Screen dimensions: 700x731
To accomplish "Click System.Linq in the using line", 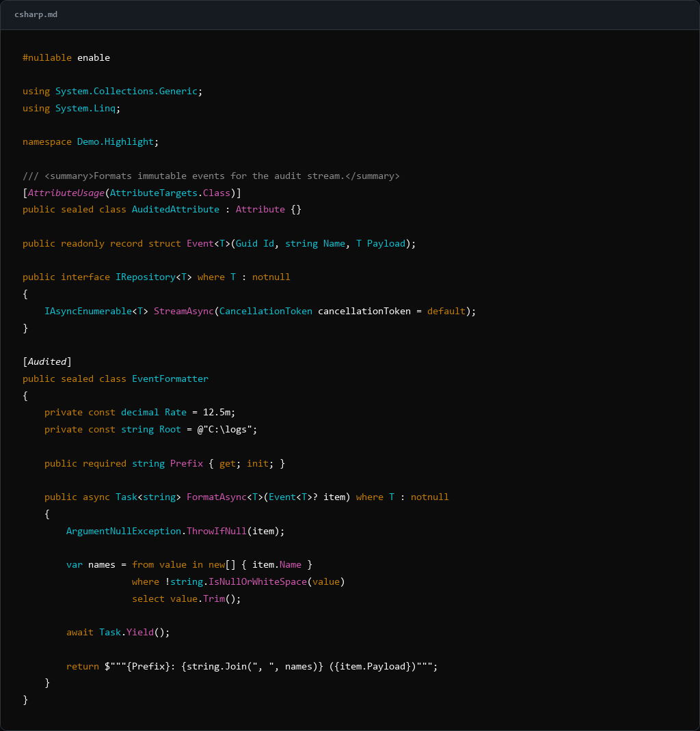I will click(x=85, y=108).
